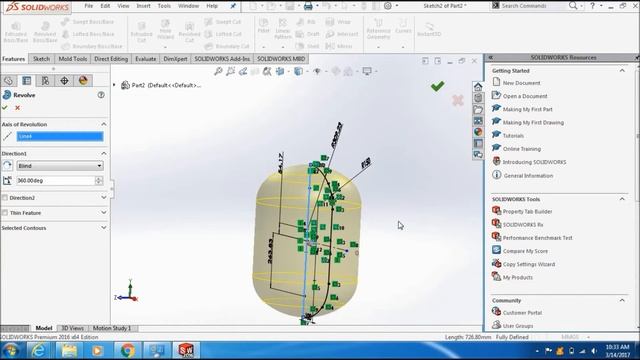Click Open a Document link
The height and width of the screenshot is (360, 640).
(x=525, y=96)
